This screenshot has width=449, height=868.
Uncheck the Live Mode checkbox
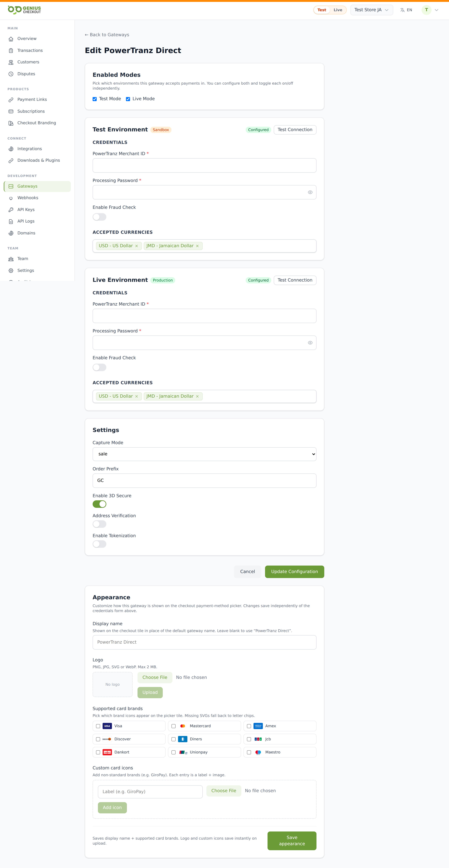128,99
